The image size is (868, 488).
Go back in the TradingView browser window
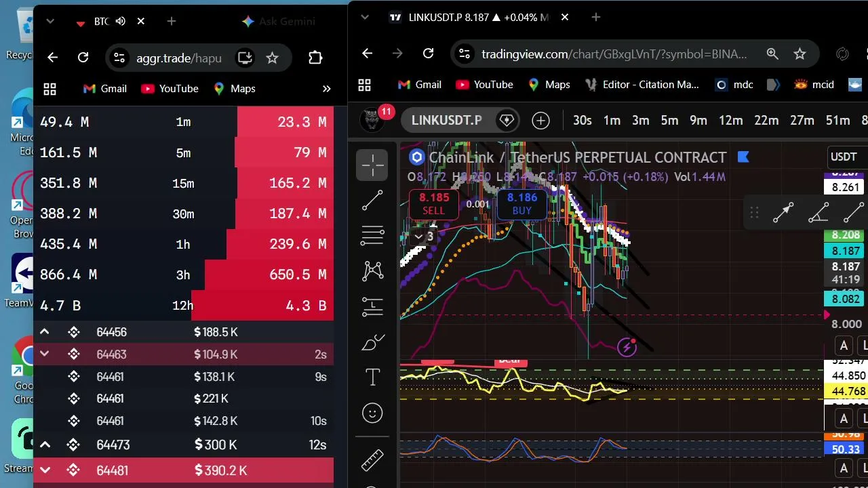(367, 54)
